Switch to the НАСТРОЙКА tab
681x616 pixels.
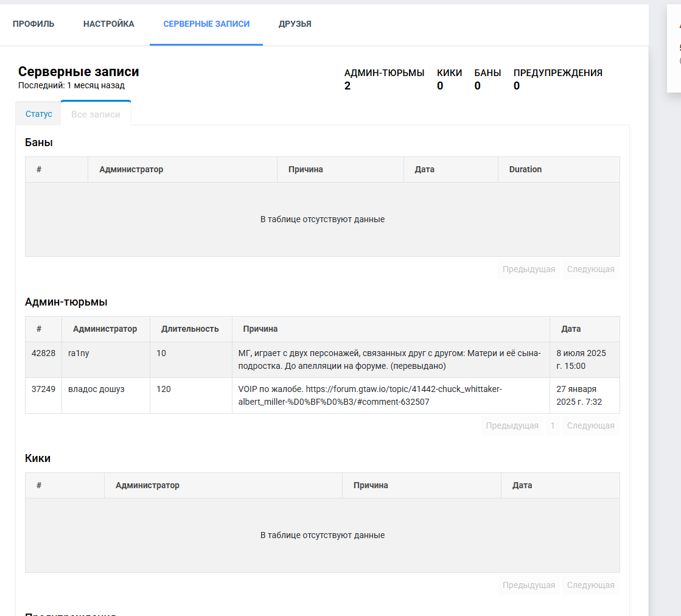pos(108,24)
